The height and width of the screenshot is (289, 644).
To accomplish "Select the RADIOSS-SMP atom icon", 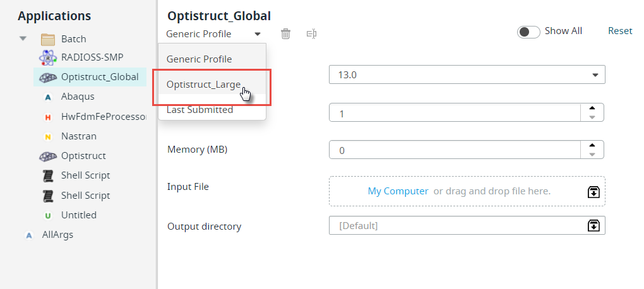I will [x=47, y=57].
